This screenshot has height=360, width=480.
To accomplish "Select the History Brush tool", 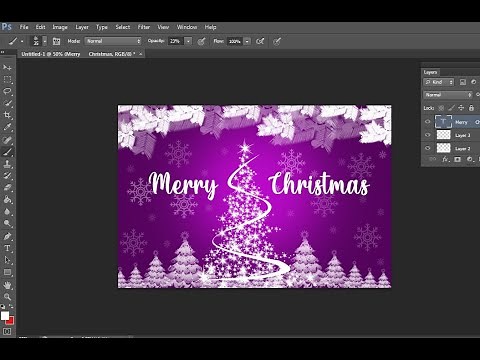I will pos(7,176).
